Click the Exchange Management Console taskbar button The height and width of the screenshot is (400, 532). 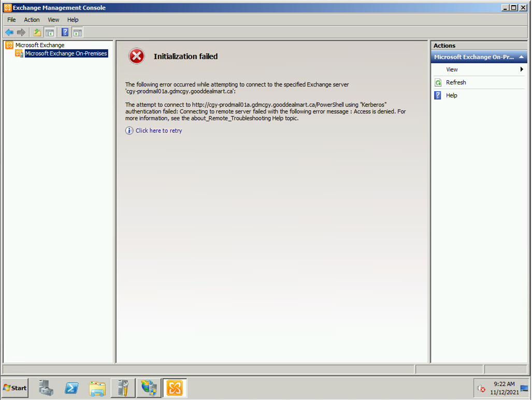pos(175,388)
